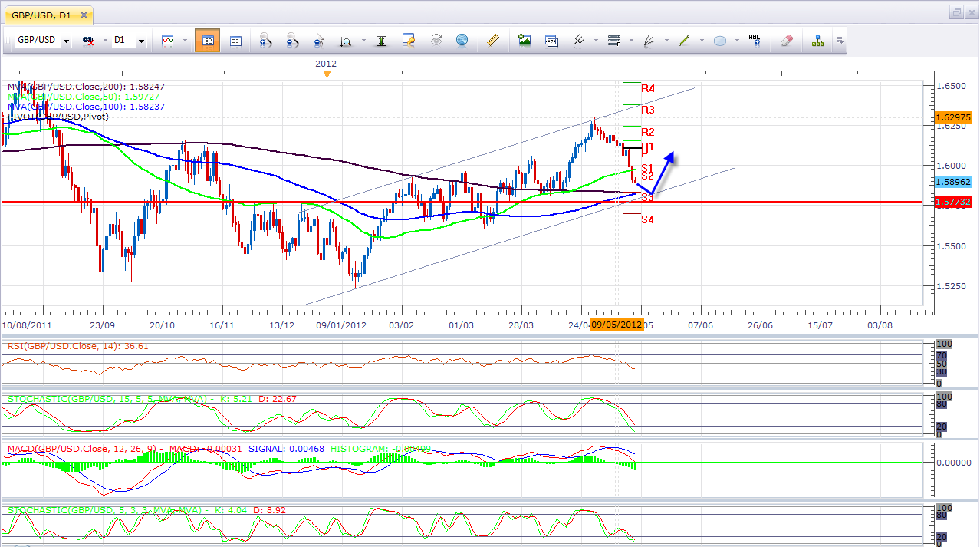Click the S4 pivot label
Image resolution: width=980 pixels, height=547 pixels.
pos(648,219)
